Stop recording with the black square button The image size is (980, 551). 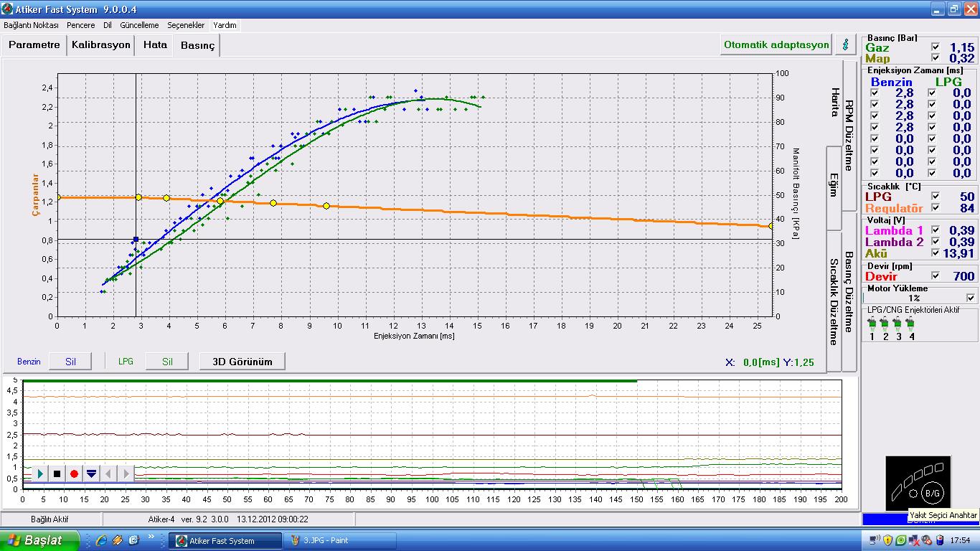(57, 474)
